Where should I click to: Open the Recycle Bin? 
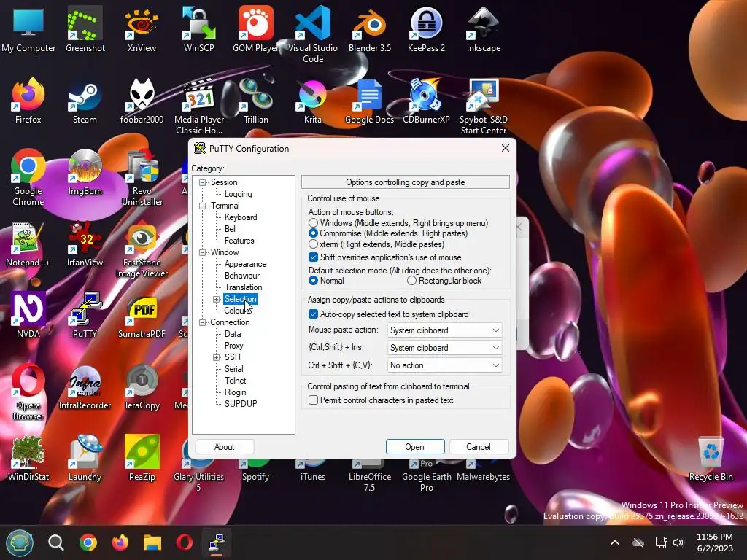(711, 458)
